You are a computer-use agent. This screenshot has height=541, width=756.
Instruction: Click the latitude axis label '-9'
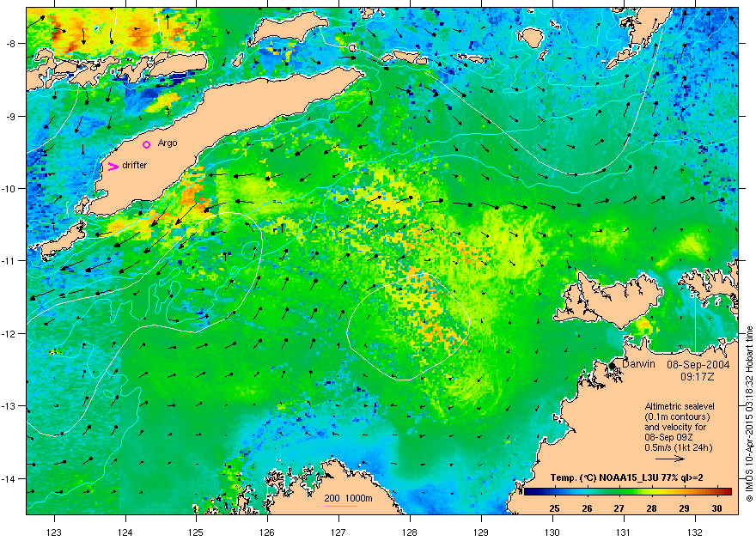[x=13, y=116]
